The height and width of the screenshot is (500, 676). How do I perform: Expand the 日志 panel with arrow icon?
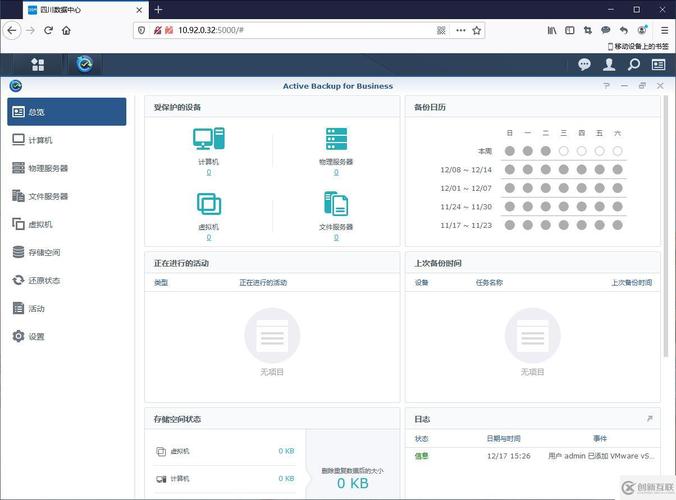coord(649,419)
